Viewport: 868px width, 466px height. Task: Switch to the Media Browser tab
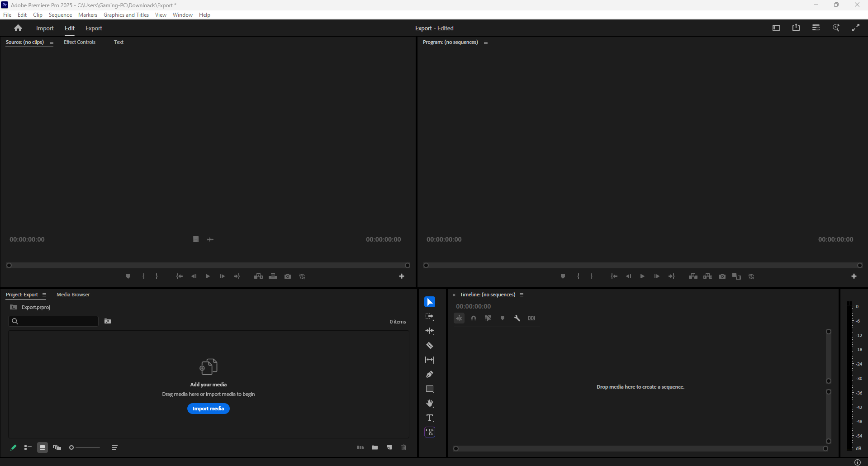pyautogui.click(x=73, y=295)
